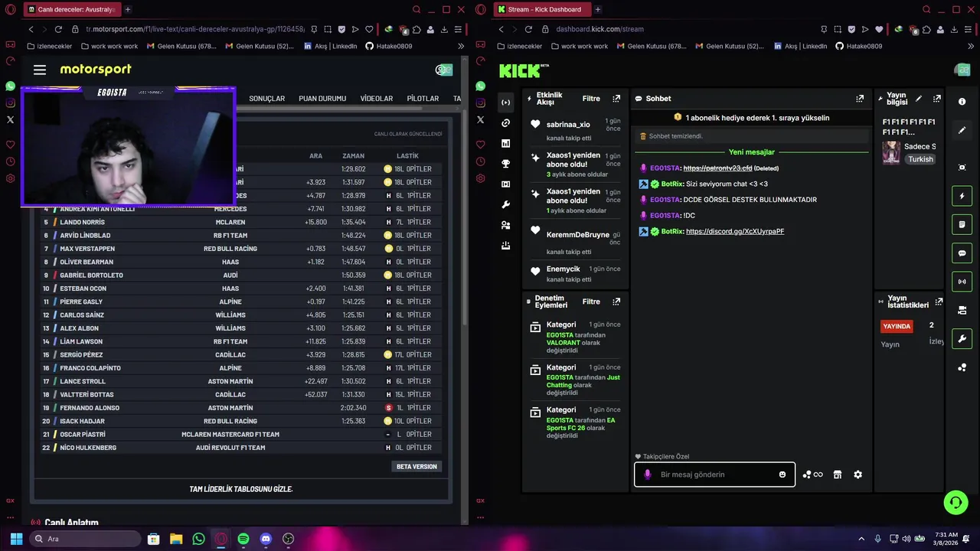Open Discord from the taskbar
Image resolution: width=980 pixels, height=551 pixels.
point(266,539)
